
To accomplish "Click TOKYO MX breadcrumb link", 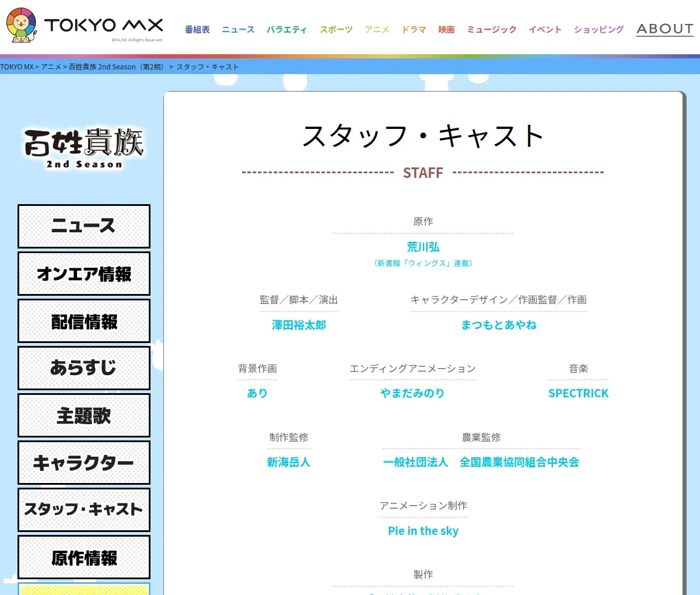I will 17,67.
